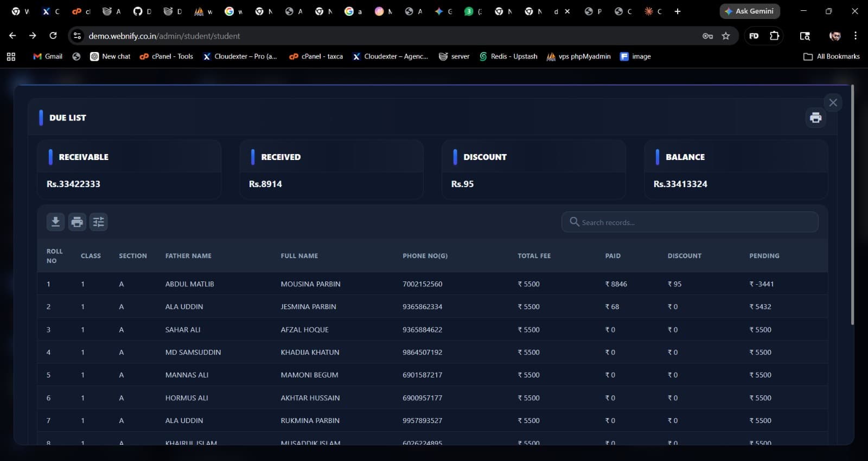The image size is (868, 461).
Task: Open the vps phpMyadmin bookmark
Action: 578,56
